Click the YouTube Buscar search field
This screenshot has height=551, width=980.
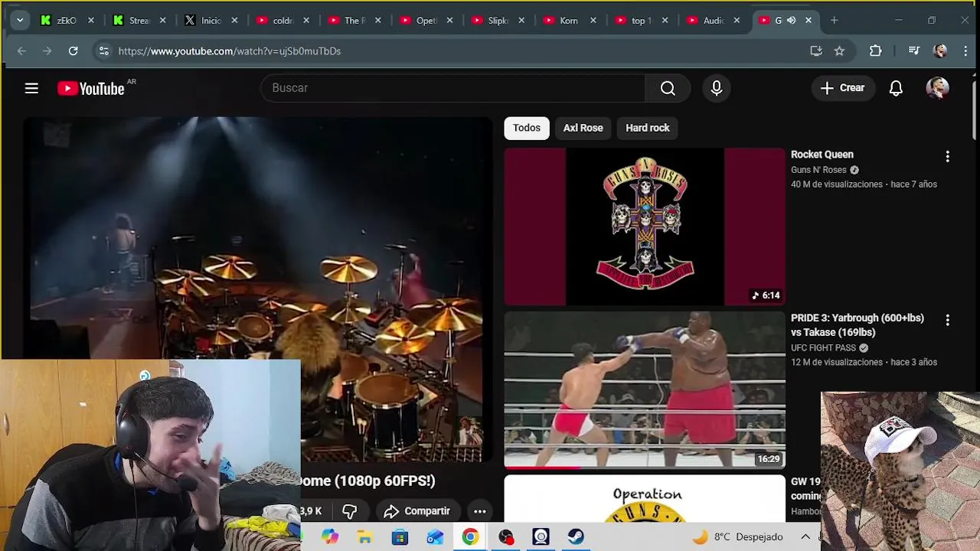coord(453,88)
